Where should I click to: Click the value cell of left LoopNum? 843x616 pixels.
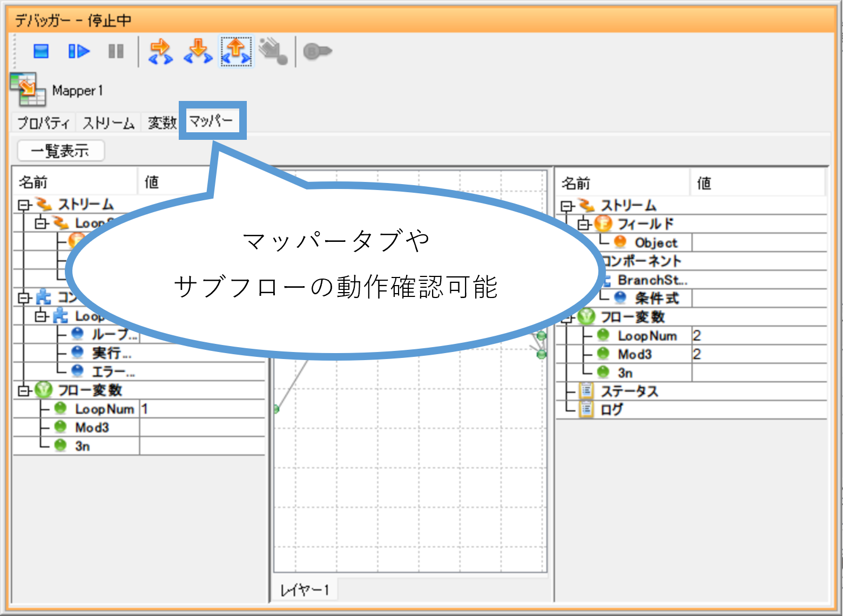[201, 409]
